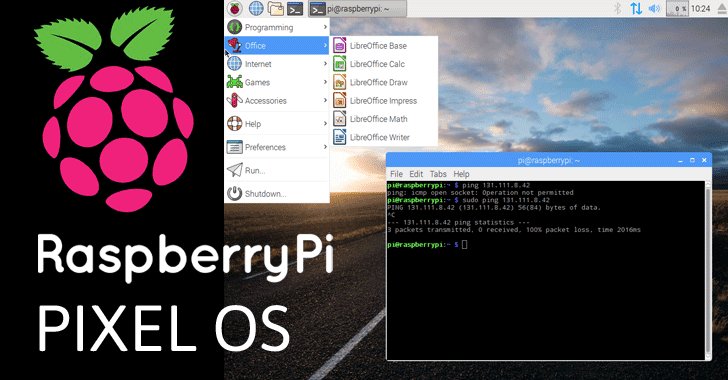Click the clock showing 10:24
Screen dimensions: 728x380
pos(700,8)
